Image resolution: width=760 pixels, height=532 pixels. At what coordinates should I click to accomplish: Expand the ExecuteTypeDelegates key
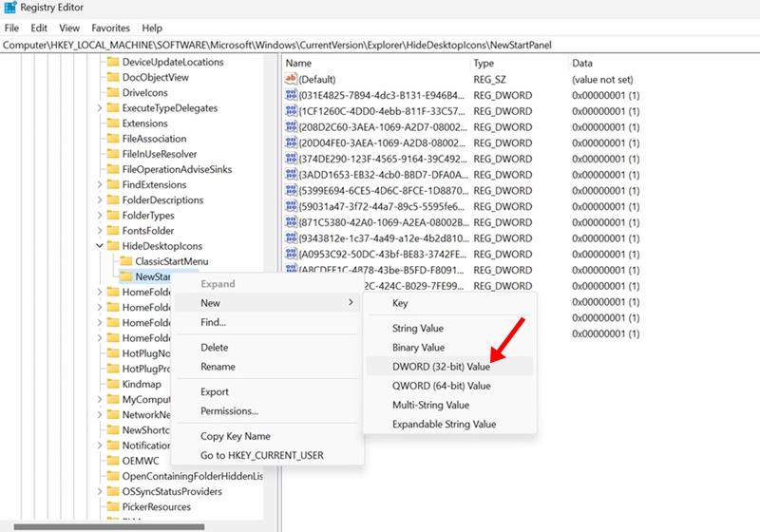100,107
